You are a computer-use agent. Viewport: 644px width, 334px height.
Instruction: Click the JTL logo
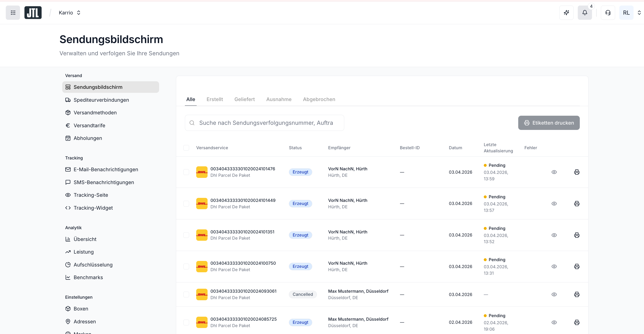click(x=33, y=12)
